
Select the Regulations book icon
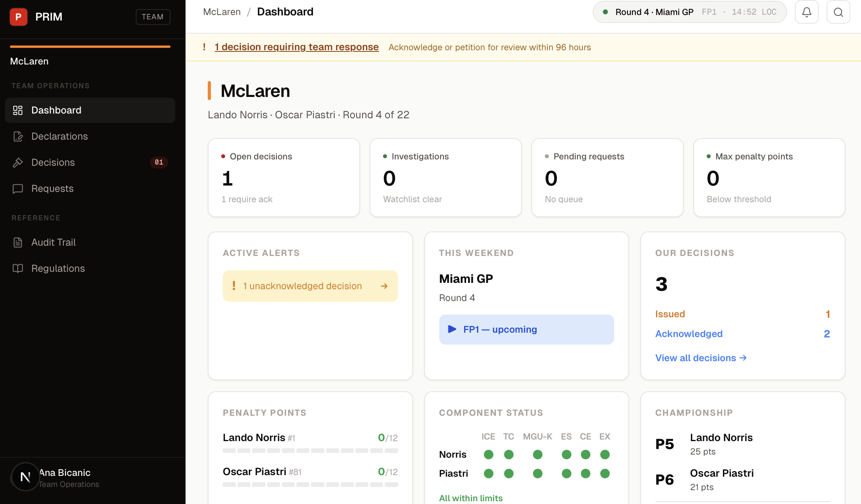tap(17, 268)
